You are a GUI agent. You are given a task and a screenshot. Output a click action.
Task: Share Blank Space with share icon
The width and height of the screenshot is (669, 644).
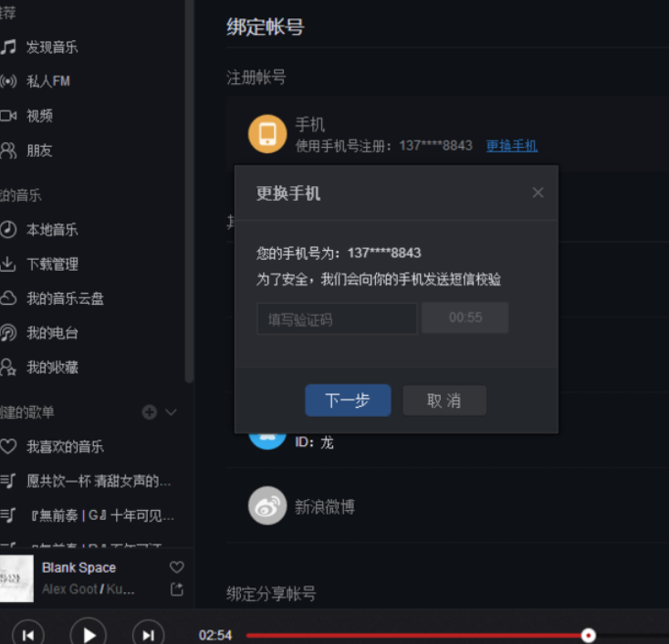pyautogui.click(x=177, y=589)
